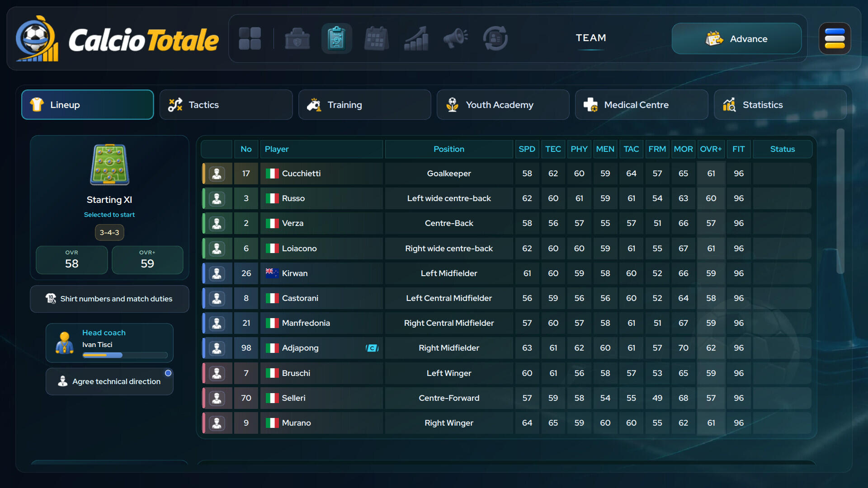Select player name Manfredonia
This screenshot has height=488, width=868.
306,323
